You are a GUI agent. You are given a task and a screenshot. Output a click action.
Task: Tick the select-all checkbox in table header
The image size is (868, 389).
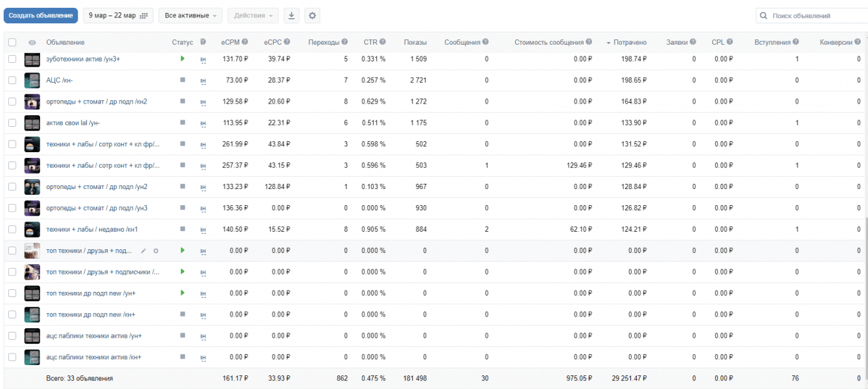point(12,42)
